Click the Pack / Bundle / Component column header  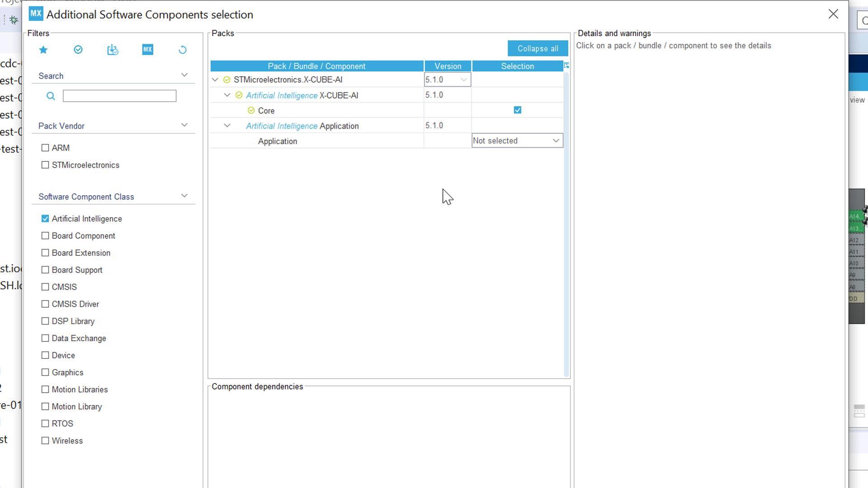[316, 66]
